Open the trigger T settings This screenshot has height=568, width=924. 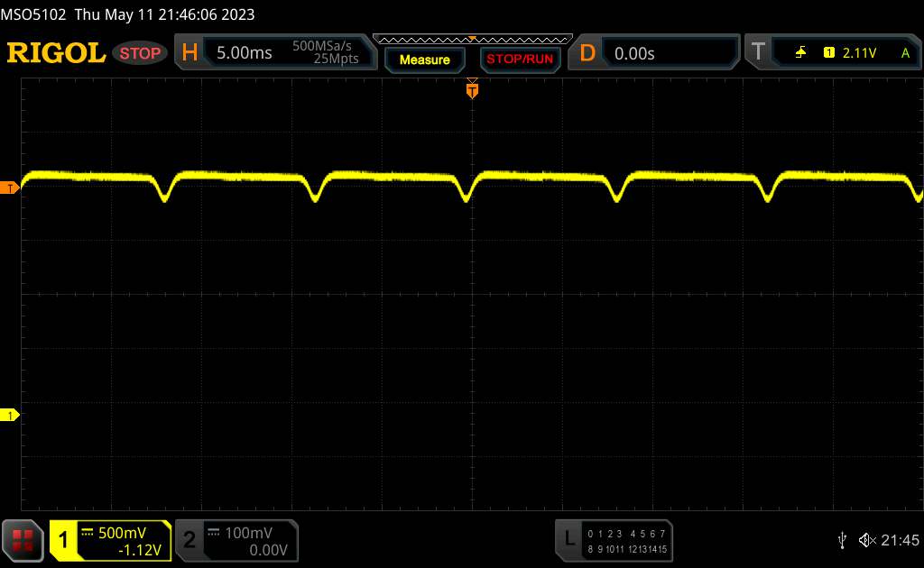tap(758, 51)
